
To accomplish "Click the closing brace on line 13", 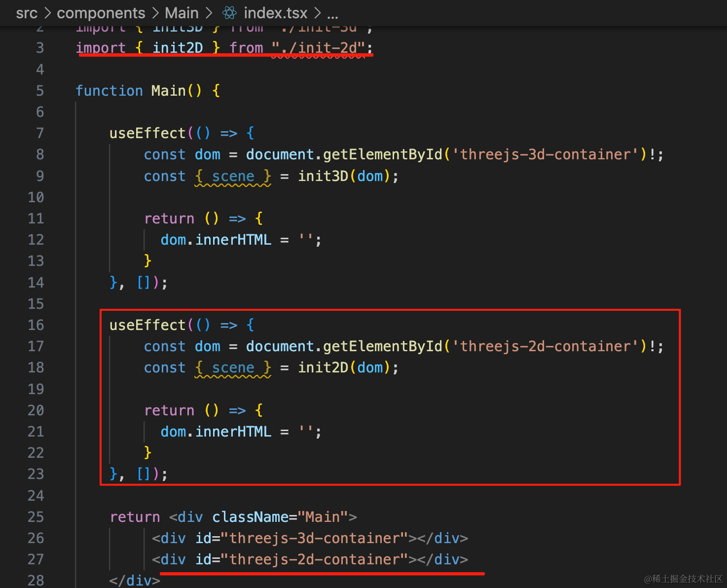I will tap(147, 261).
